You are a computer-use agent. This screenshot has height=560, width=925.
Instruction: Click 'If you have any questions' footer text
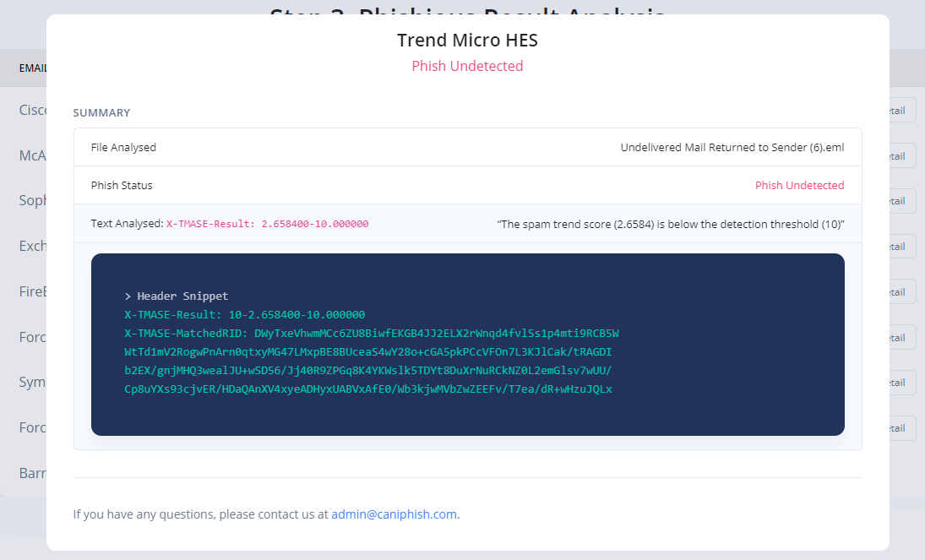pos(200,514)
